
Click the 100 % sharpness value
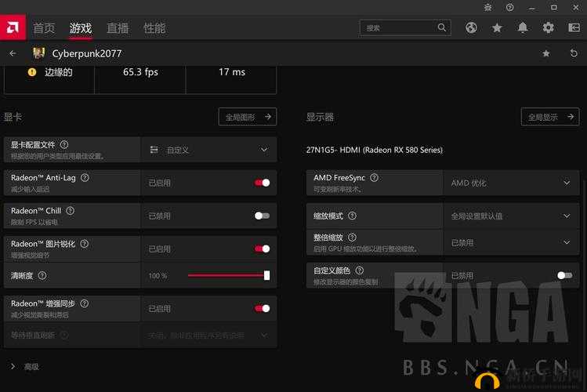158,276
